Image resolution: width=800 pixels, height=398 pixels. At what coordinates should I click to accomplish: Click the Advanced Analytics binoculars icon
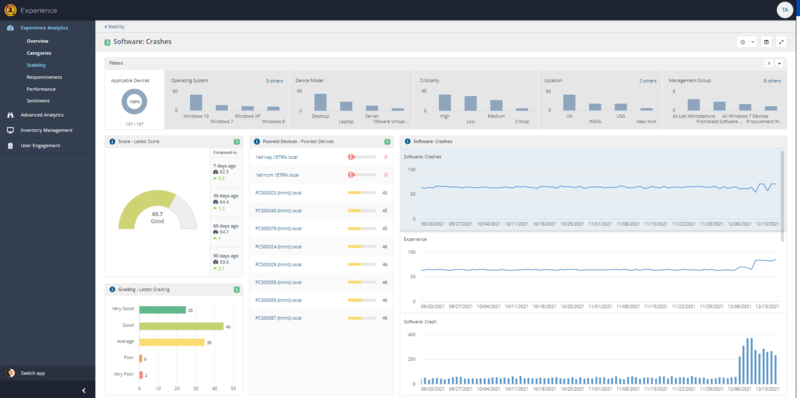(10, 115)
